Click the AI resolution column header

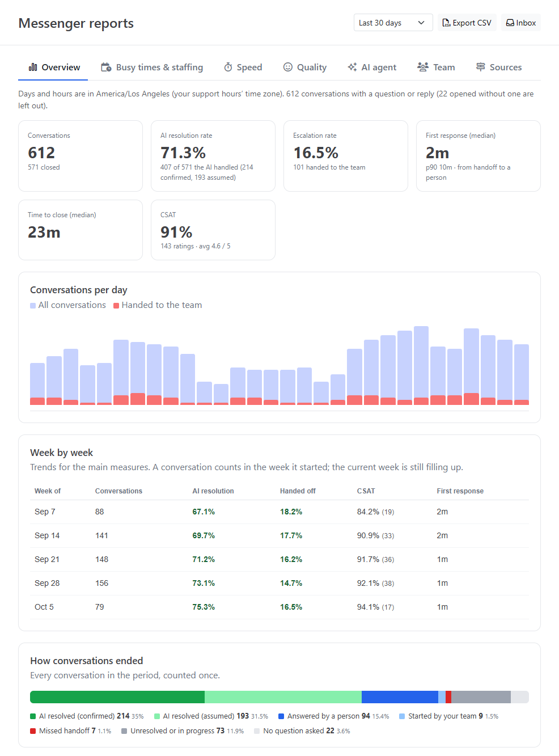[x=213, y=491]
